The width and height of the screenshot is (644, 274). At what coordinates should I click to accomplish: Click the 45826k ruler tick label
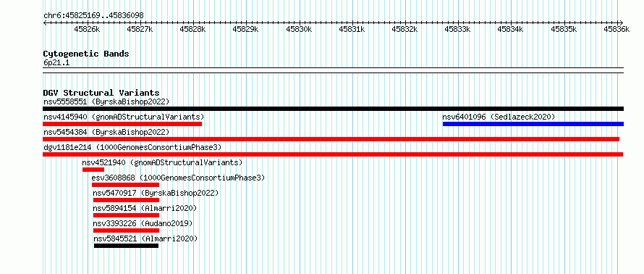click(87, 29)
